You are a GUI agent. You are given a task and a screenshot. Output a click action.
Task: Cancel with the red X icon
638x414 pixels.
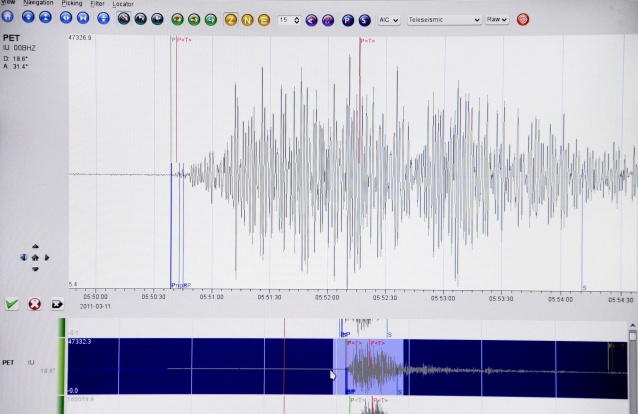pyautogui.click(x=35, y=304)
